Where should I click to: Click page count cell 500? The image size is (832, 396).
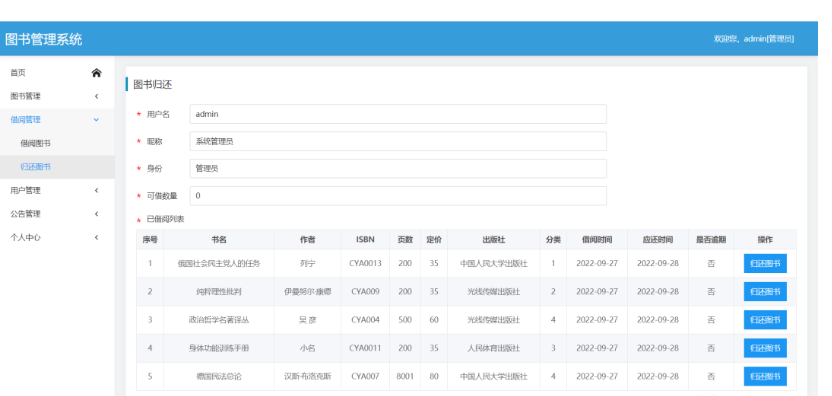tap(405, 320)
